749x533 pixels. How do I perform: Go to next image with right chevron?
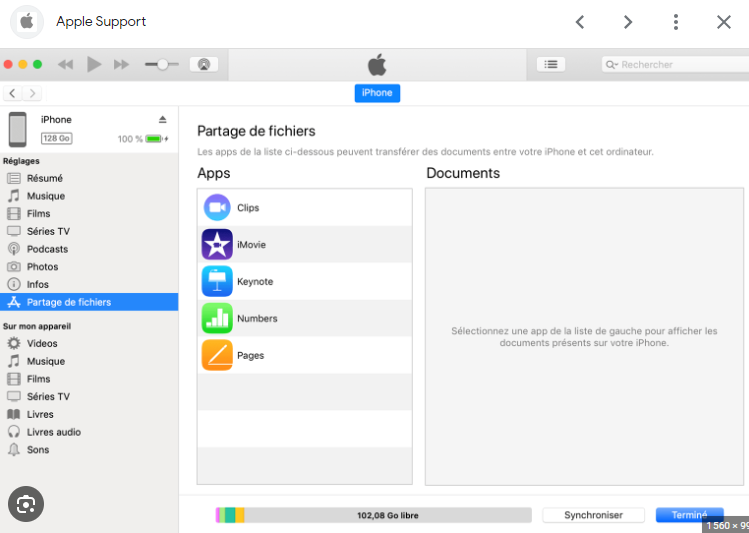click(628, 22)
